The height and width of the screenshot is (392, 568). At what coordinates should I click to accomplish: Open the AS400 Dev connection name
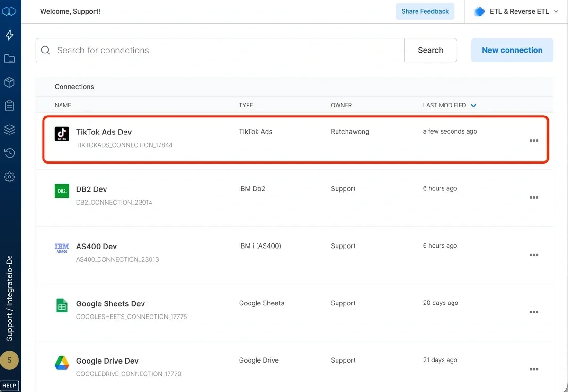click(97, 247)
